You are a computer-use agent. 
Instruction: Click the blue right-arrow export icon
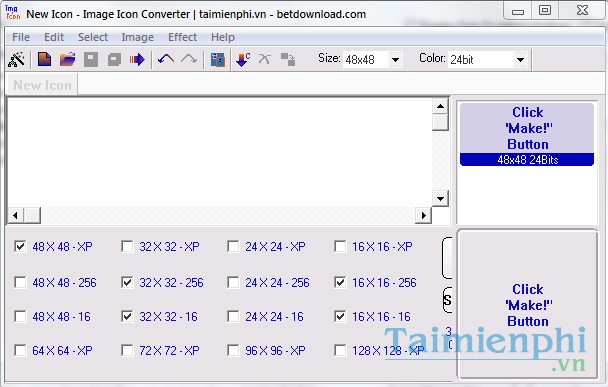(137, 60)
